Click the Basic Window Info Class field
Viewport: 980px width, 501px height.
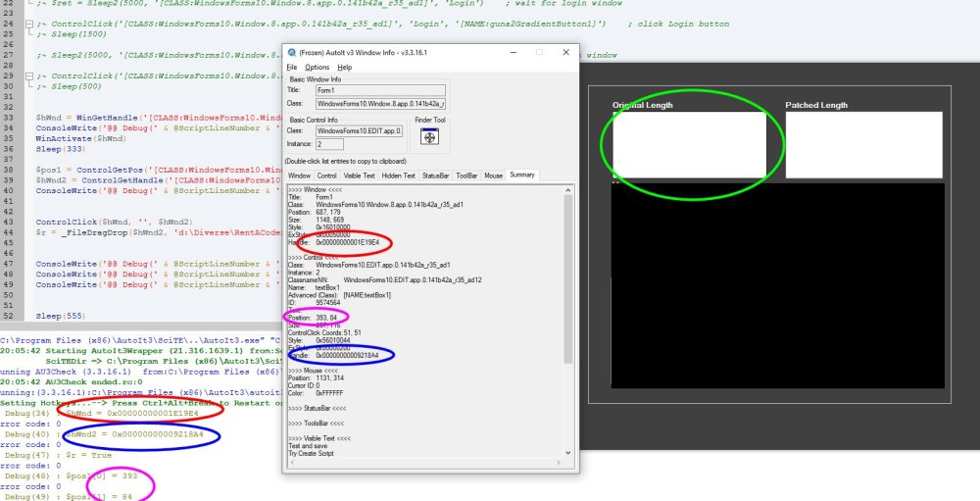[x=379, y=103]
